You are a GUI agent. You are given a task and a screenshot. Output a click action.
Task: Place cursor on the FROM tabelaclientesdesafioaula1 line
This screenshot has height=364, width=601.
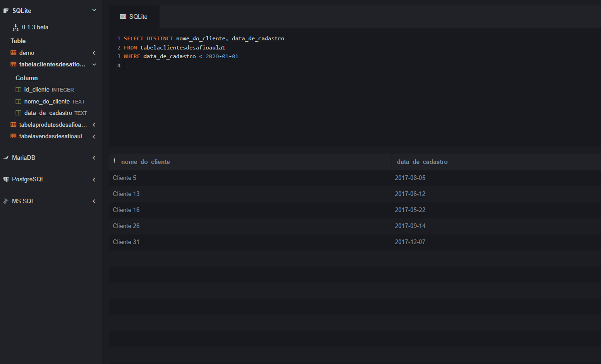pos(175,48)
